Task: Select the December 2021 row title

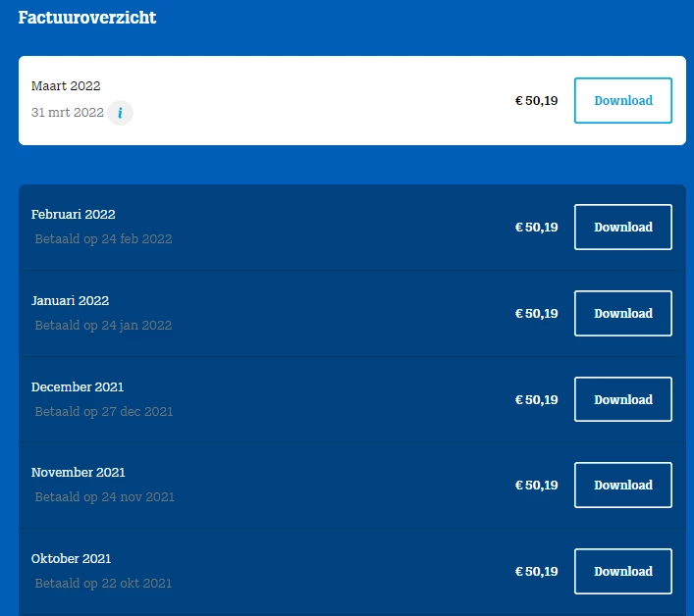Action: click(78, 386)
